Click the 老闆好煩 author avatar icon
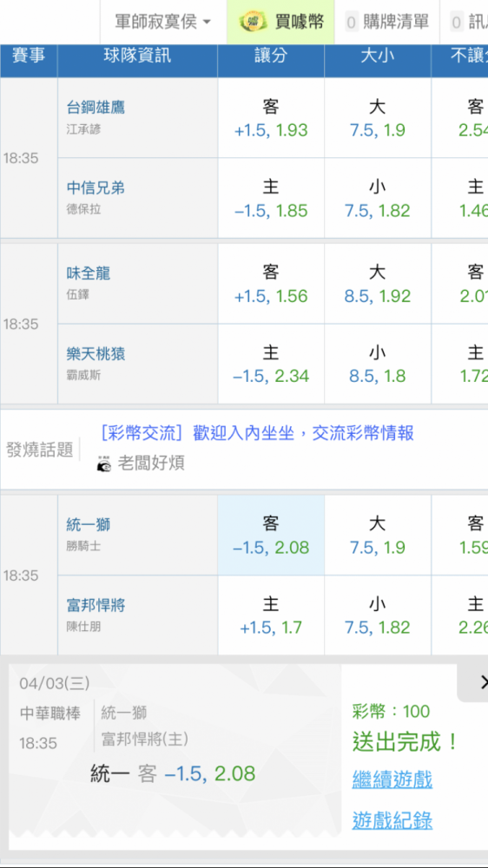The image size is (488, 868). click(x=103, y=464)
